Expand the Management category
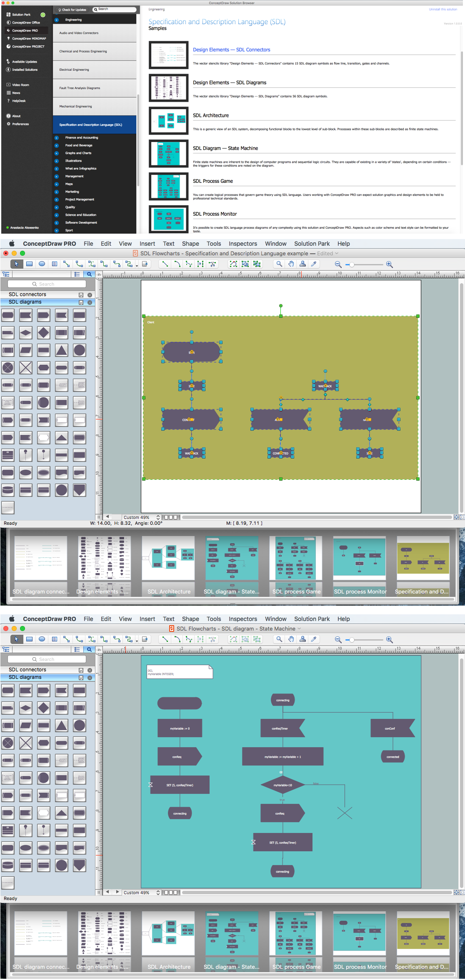Image resolution: width=465 pixels, height=980 pixels. [x=56, y=176]
